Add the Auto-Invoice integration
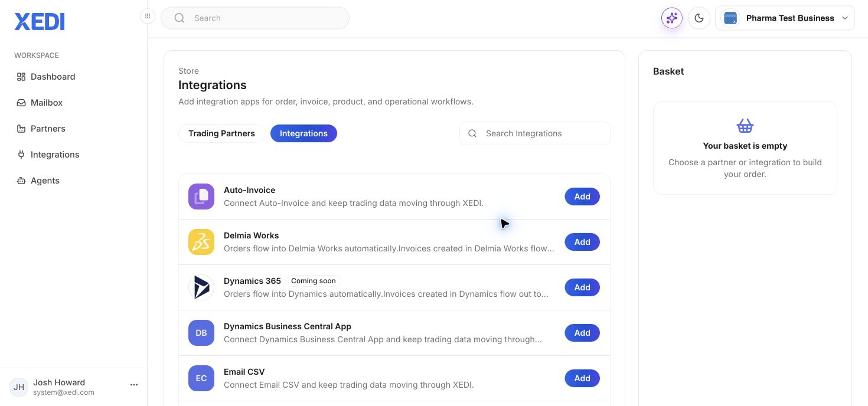This screenshot has height=406, width=868. (x=582, y=197)
